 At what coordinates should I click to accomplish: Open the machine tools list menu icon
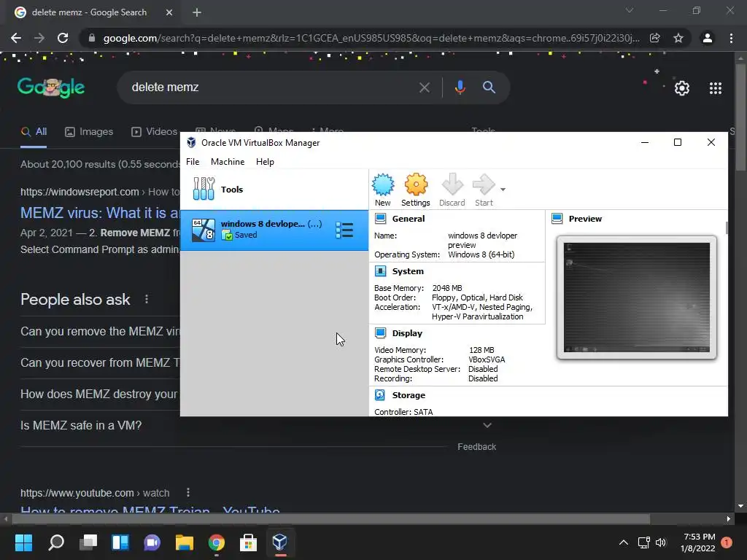(x=344, y=230)
